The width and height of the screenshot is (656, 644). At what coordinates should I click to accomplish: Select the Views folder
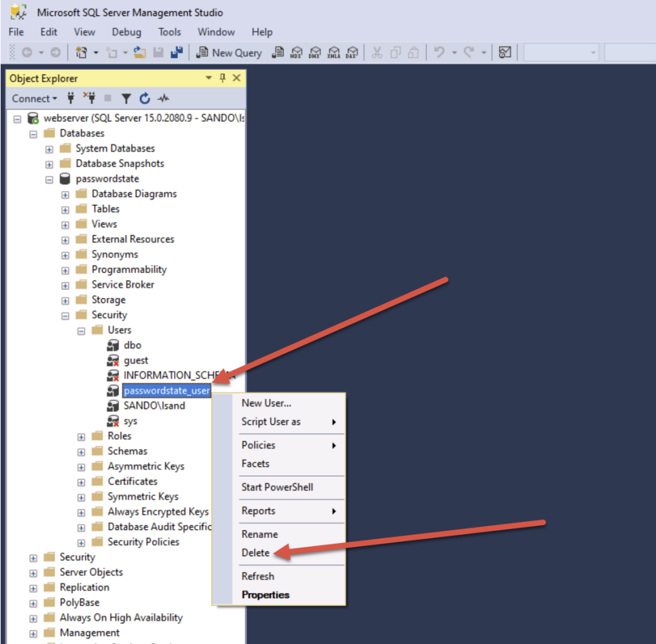104,224
